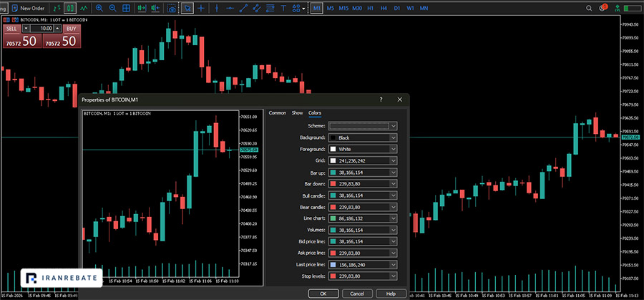Screen dimensions: 644x300
Task: Take a chart screenshot with camera icon
Action: (x=172, y=8)
